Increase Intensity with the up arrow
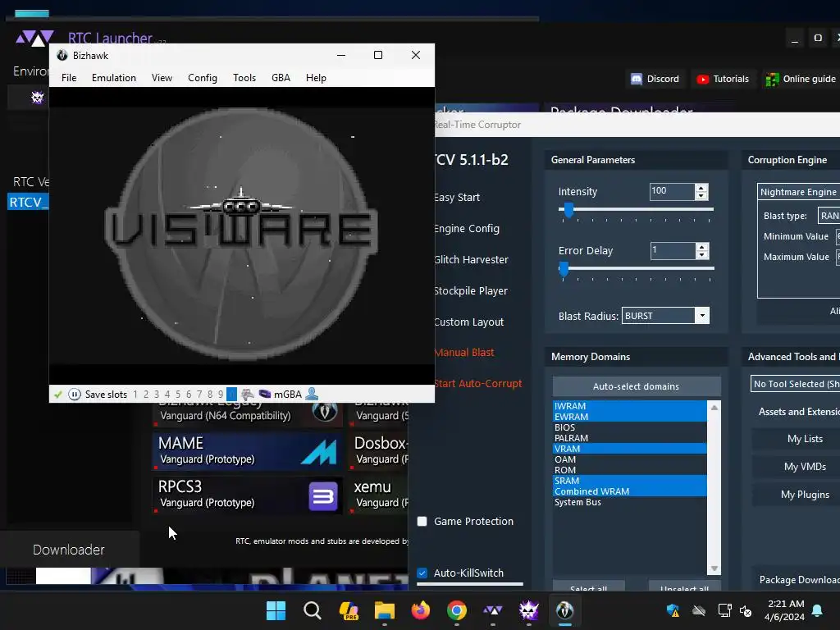The width and height of the screenshot is (840, 630). [x=701, y=188]
